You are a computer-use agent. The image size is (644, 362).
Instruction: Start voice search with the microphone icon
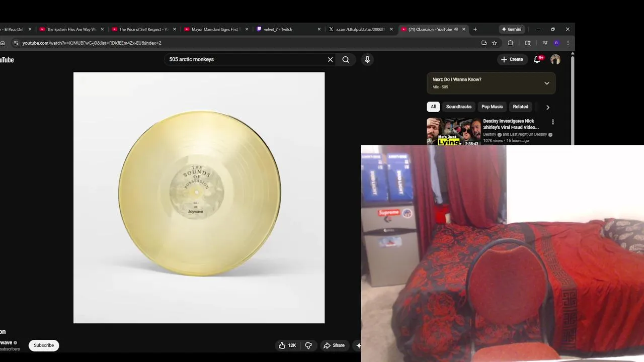click(x=367, y=59)
